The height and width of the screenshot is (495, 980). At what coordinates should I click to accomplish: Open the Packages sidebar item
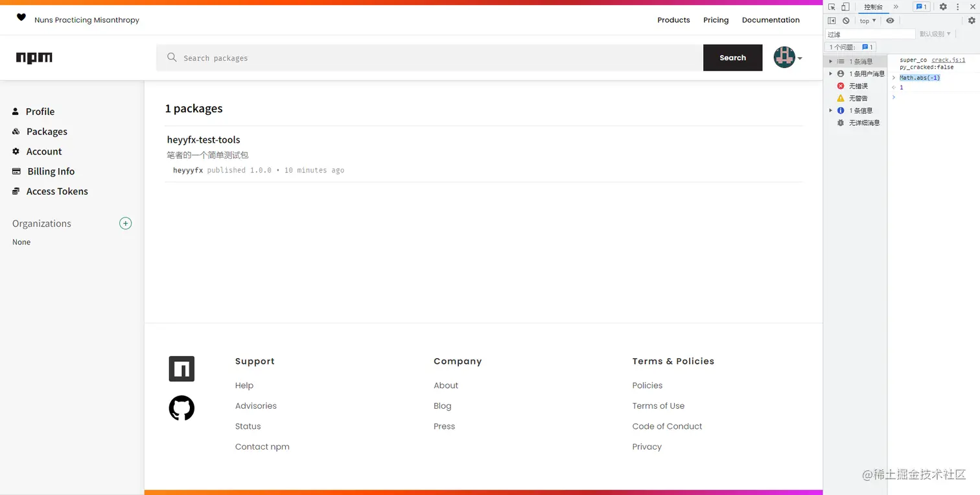[47, 132]
